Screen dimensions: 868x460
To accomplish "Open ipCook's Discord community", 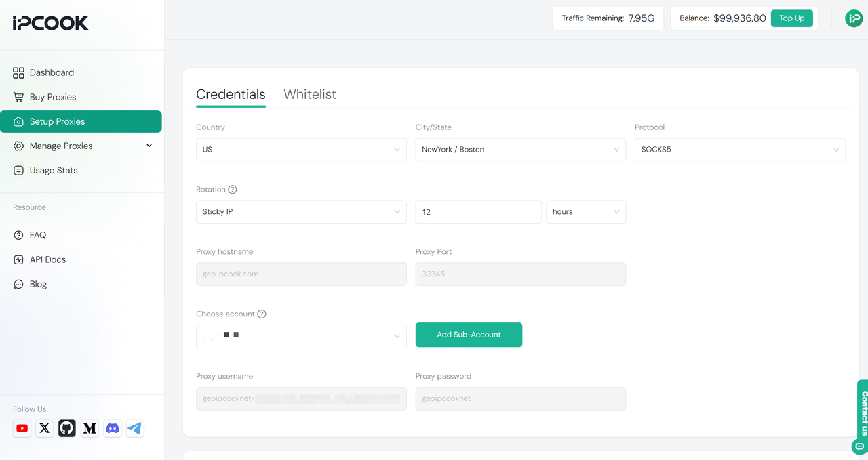I will click(112, 428).
